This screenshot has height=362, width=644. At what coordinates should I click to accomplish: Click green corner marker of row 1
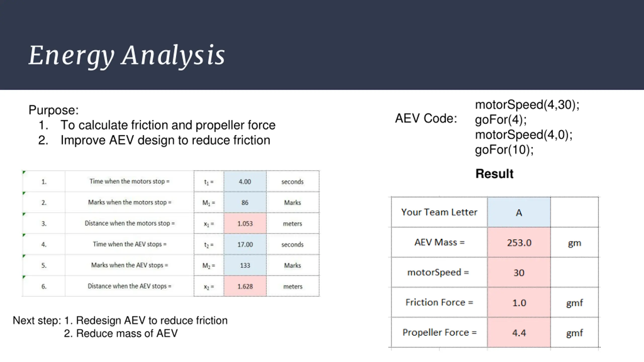click(x=24, y=172)
